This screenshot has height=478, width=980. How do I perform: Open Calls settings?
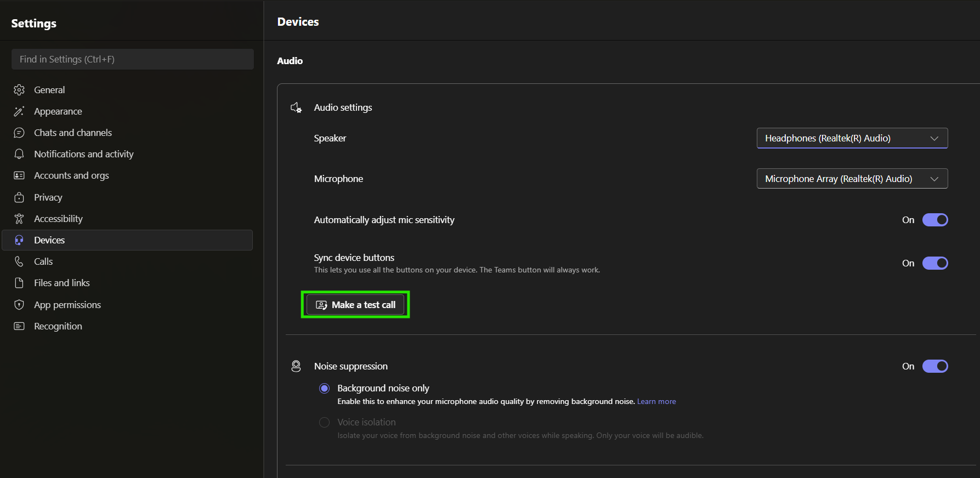(127, 261)
